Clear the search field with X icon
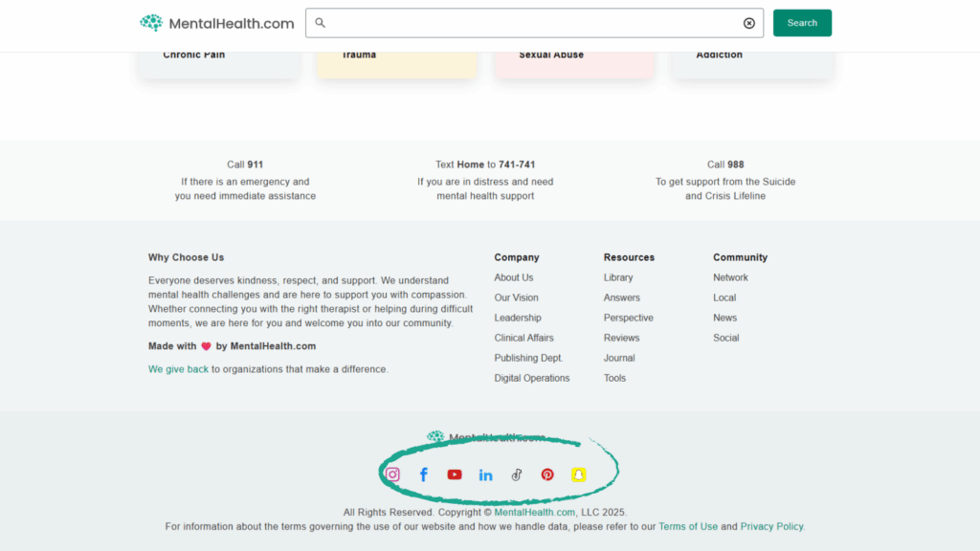980x551 pixels. click(x=748, y=23)
